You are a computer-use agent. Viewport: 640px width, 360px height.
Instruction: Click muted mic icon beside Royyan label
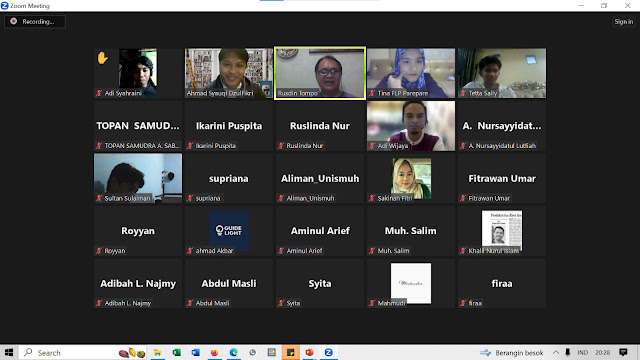pyautogui.click(x=99, y=251)
